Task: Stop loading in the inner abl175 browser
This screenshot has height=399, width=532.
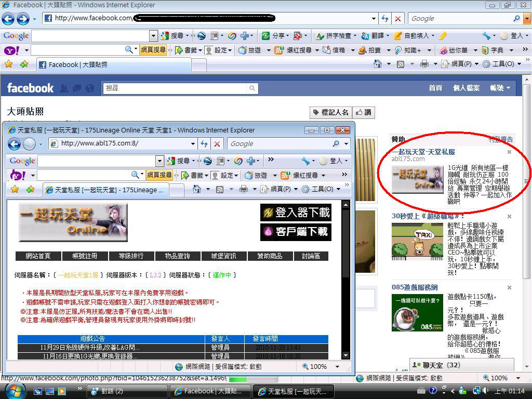Action: [x=217, y=144]
